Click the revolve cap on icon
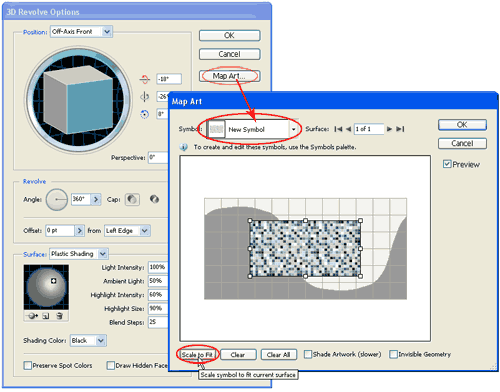This screenshot has height=392, width=500. pos(132,199)
